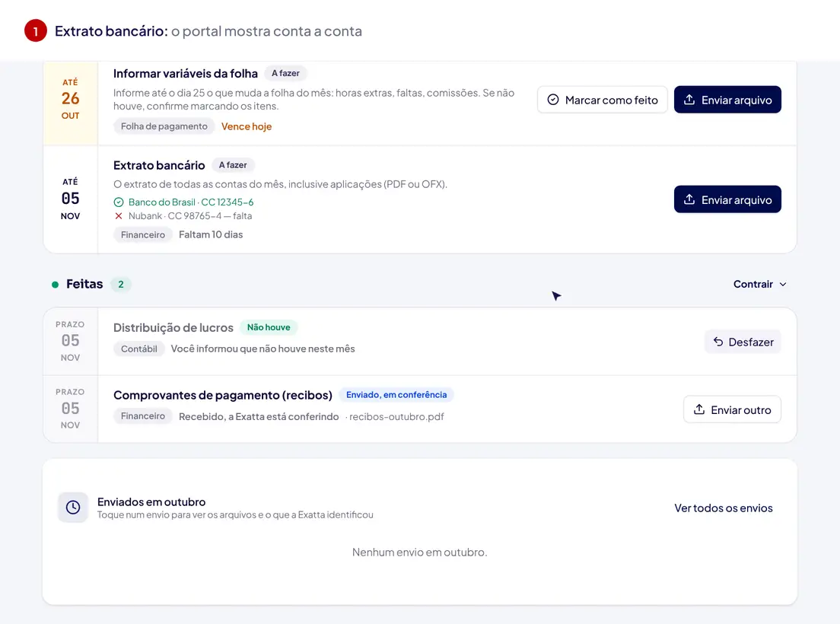The image size is (840, 624).
Task: Click the count badge 2 next to Feitas
Action: pos(120,285)
